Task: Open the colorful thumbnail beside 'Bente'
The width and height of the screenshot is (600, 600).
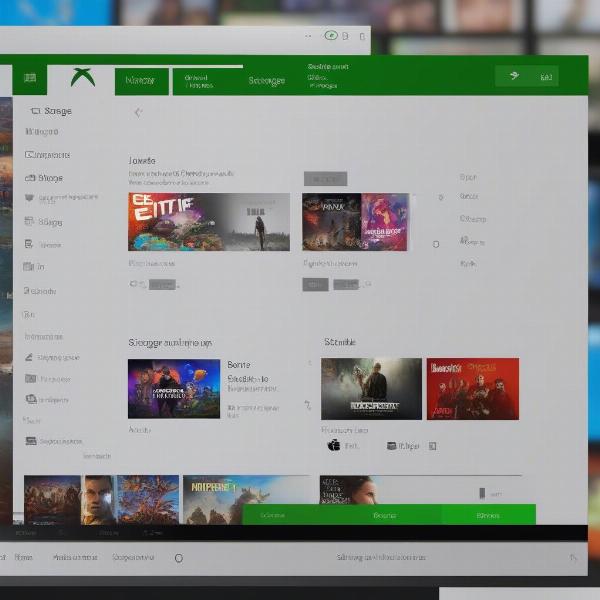Action: coord(174,388)
